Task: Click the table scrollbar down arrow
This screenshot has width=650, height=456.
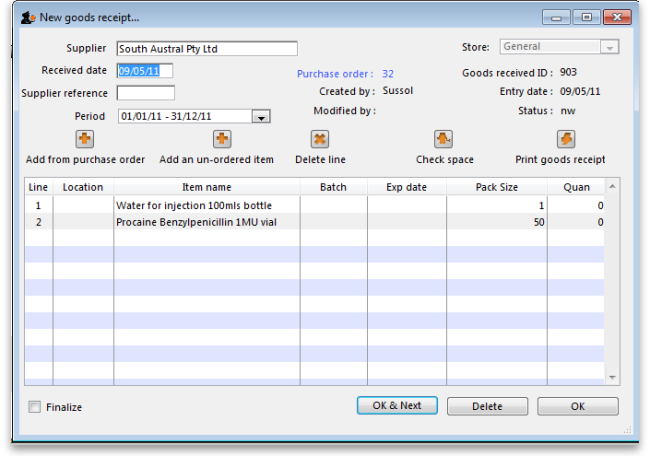Action: click(x=613, y=377)
